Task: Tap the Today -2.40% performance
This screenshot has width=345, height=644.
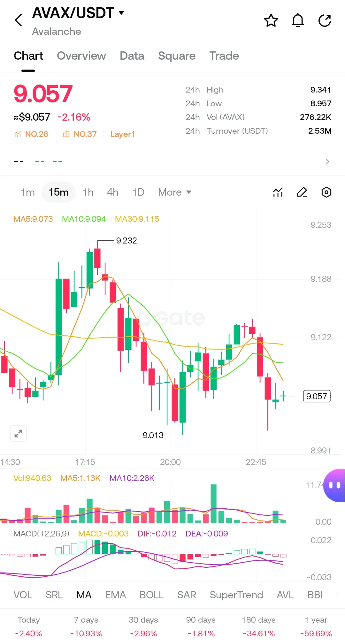Action: point(29,626)
